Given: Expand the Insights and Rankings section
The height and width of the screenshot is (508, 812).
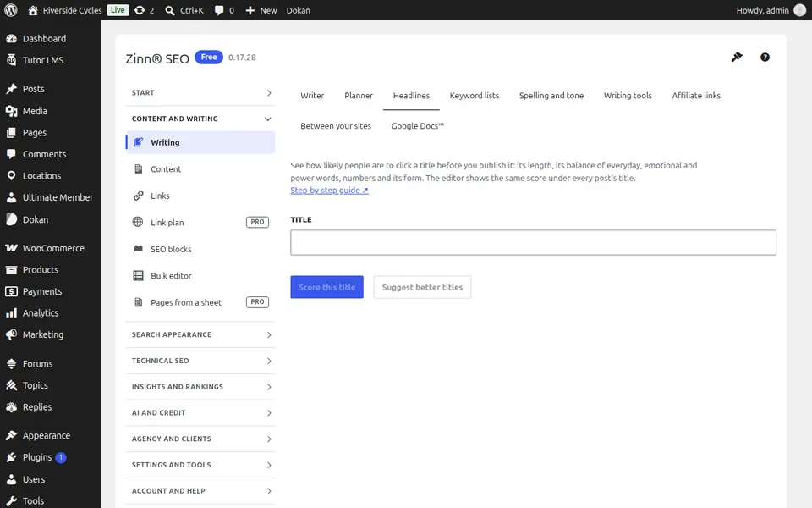Looking at the screenshot, I should click(x=200, y=387).
